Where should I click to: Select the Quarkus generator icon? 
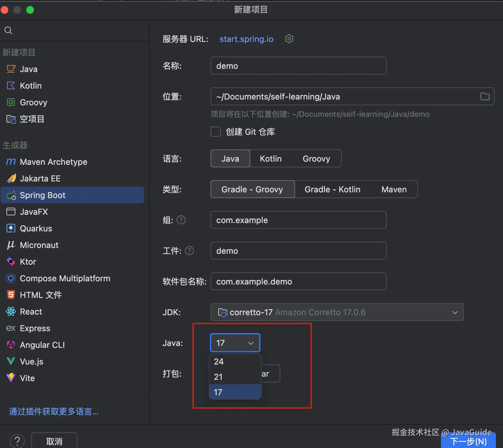pyautogui.click(x=11, y=228)
